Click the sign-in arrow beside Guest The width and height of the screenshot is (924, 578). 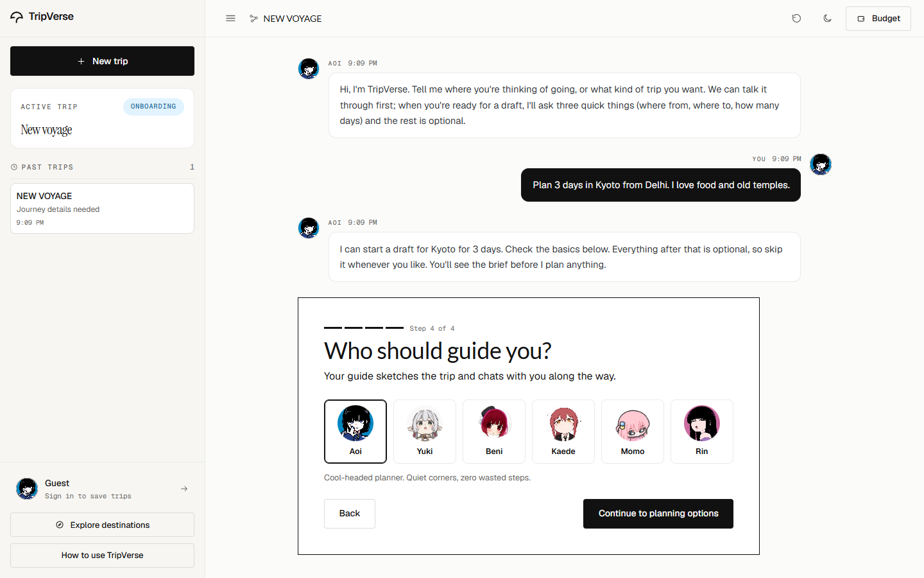point(184,489)
